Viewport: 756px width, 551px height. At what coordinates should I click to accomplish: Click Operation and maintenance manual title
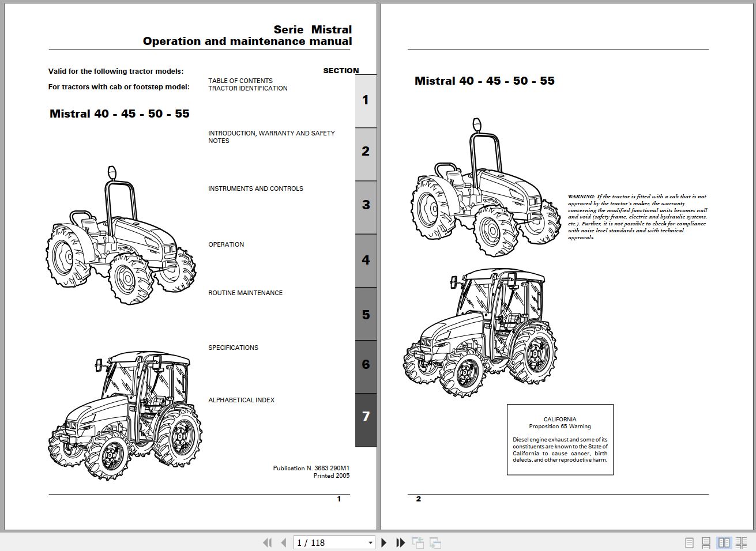[247, 41]
